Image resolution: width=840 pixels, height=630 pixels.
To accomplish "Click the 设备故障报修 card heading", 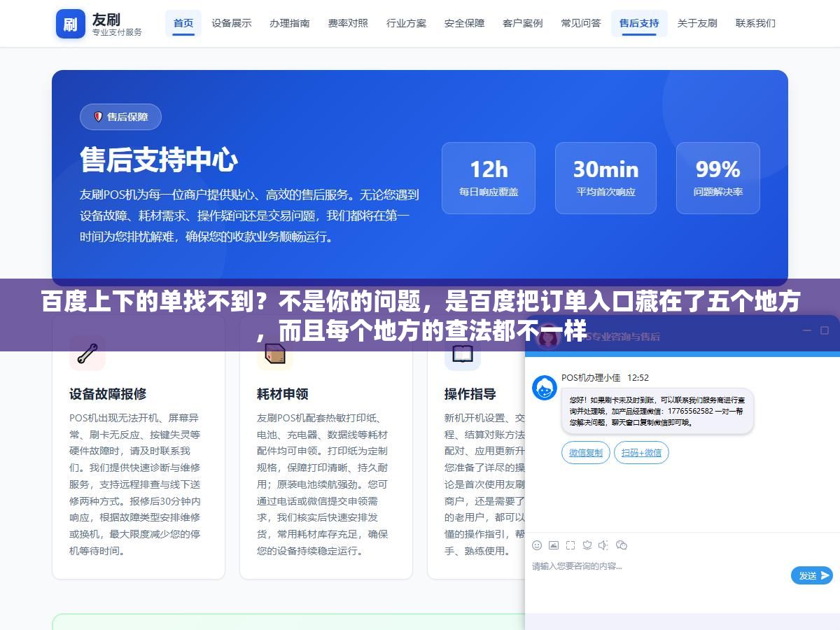I will (x=108, y=394).
